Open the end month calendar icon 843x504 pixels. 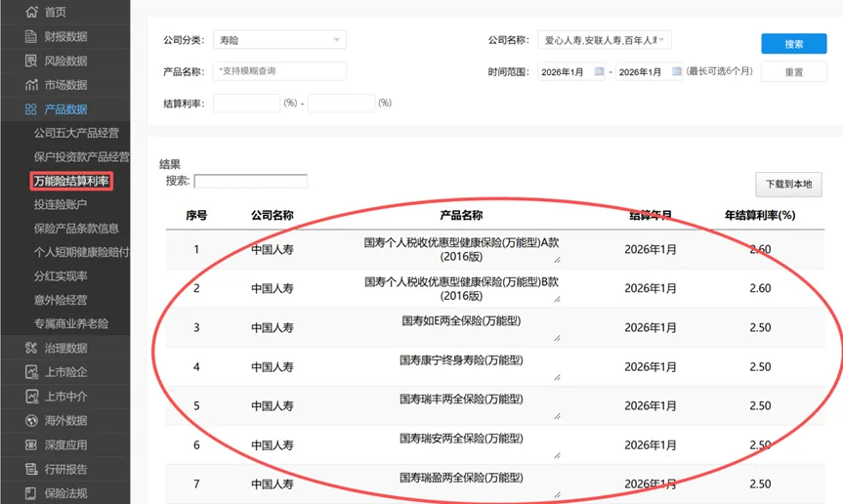click(677, 71)
